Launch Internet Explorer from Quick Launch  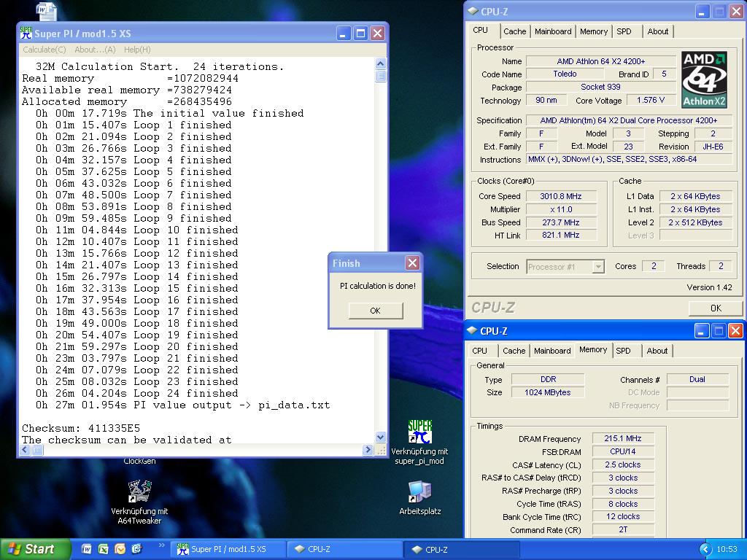tap(136, 549)
